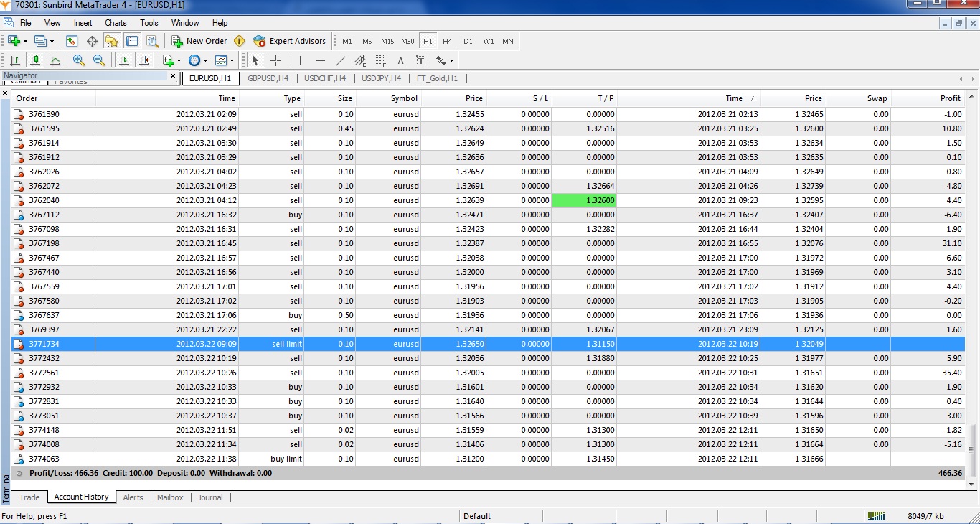Select the Text Label tool

[x=421, y=60]
